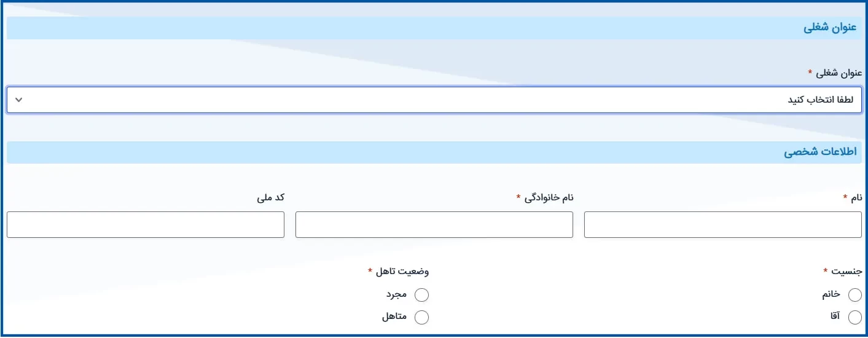Click the نام field label
The width and height of the screenshot is (868, 338).
click(856, 197)
